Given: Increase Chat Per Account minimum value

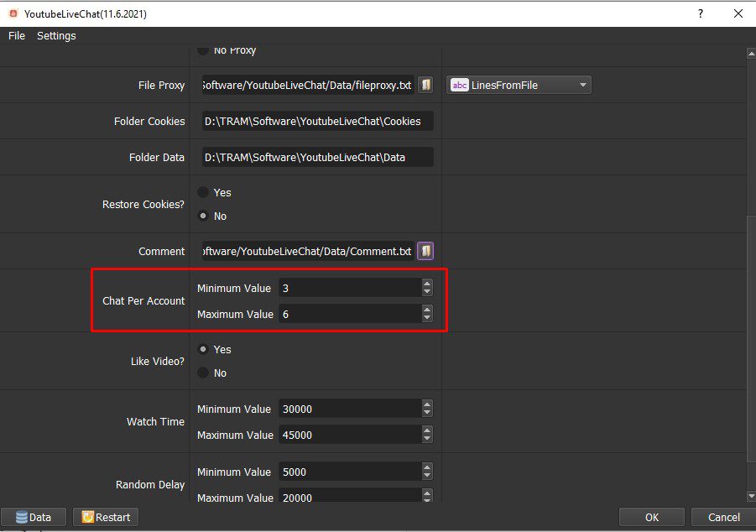Looking at the screenshot, I should coord(427,284).
